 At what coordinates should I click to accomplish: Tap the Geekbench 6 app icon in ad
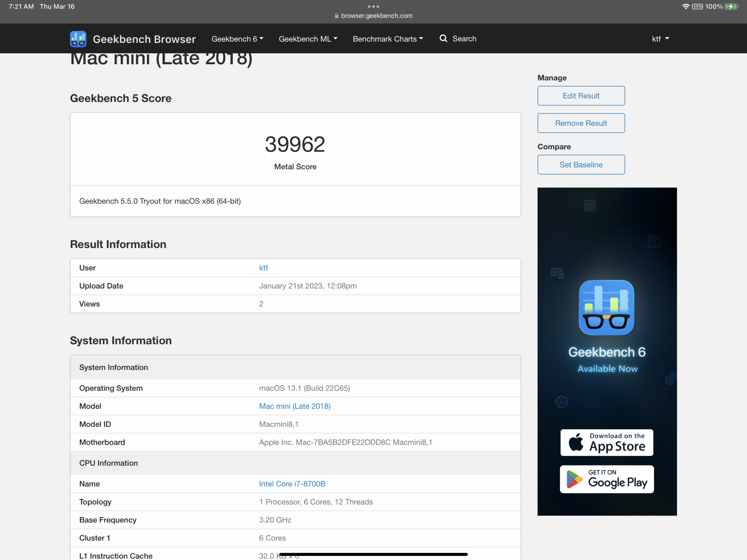[607, 307]
